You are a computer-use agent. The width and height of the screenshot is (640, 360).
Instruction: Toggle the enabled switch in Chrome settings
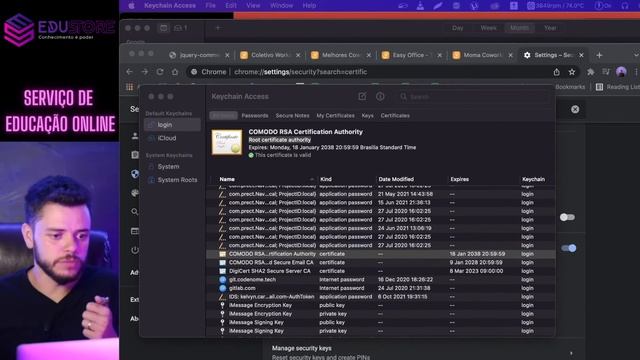coord(569,248)
